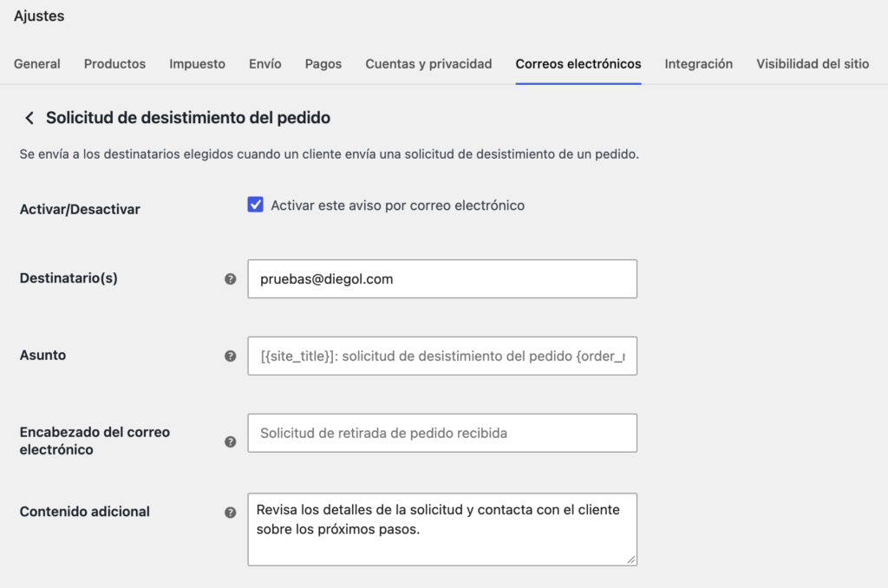Screen dimensions: 888x588
Task: Open Visibilidad del sitio tab
Action: [x=813, y=64]
